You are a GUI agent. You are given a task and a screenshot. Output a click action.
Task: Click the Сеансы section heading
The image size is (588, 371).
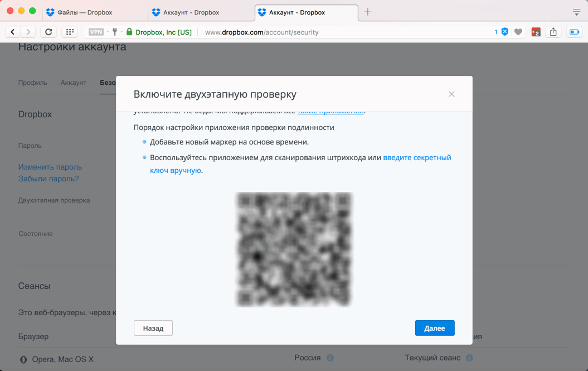tap(34, 286)
